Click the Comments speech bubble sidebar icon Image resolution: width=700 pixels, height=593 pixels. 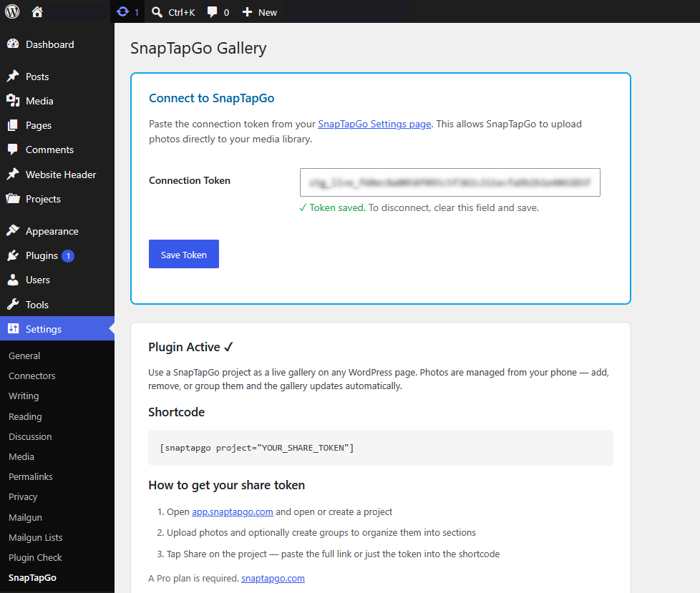click(x=13, y=150)
